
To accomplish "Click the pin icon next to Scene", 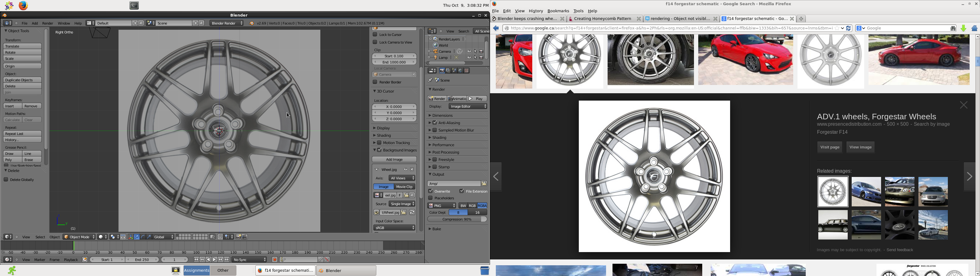I will point(430,80).
